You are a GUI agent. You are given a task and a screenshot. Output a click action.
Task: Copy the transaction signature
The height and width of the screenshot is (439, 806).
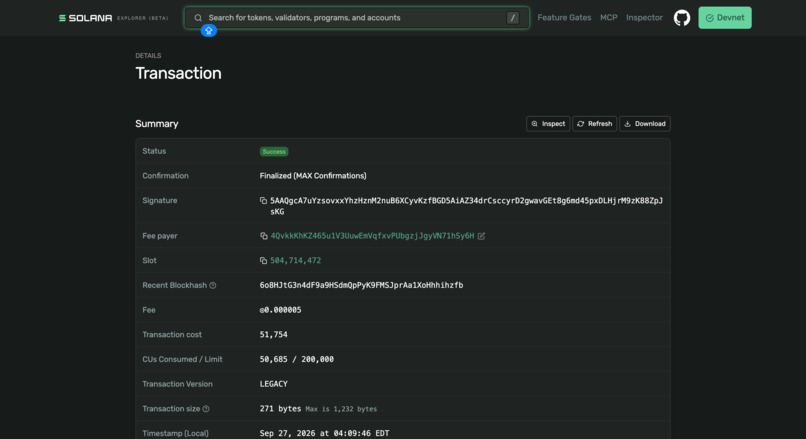[263, 200]
